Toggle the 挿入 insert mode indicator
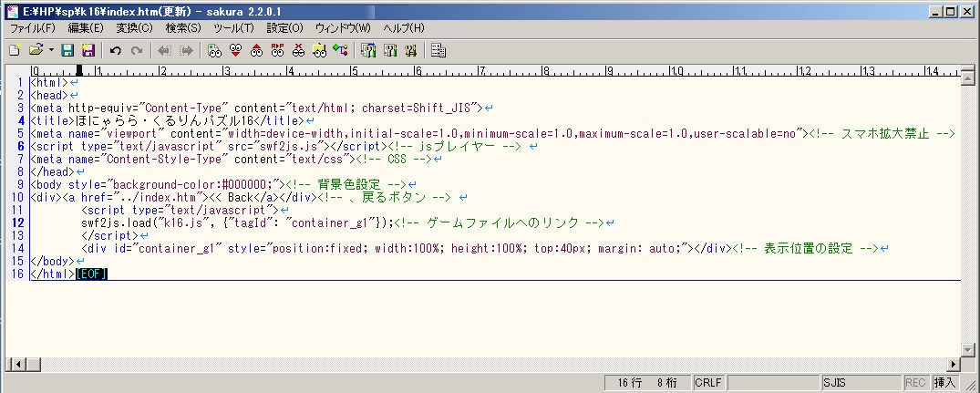This screenshot has height=393, width=980. pyautogui.click(x=944, y=382)
